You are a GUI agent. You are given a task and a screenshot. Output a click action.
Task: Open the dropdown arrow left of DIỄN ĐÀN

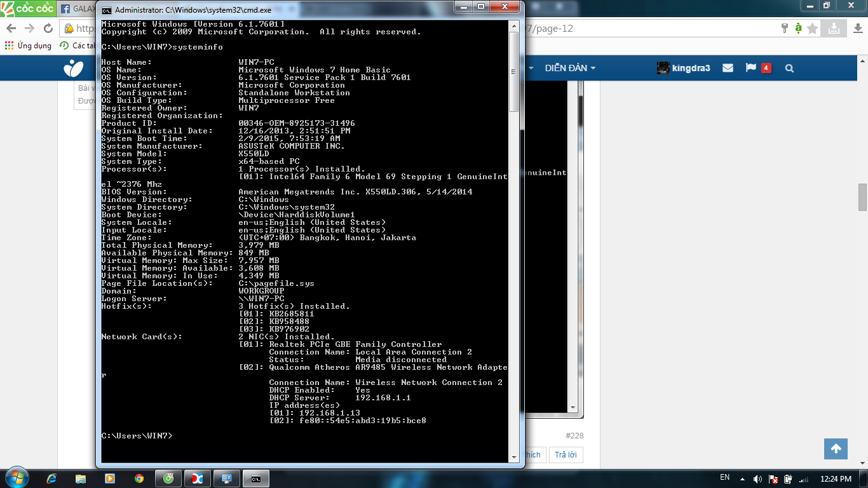coord(531,68)
